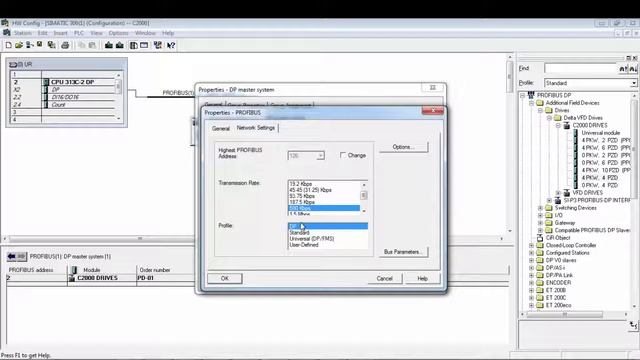Image resolution: width=640 pixels, height=360 pixels.
Task: Expand the Switching Devices folder
Action: [540, 208]
